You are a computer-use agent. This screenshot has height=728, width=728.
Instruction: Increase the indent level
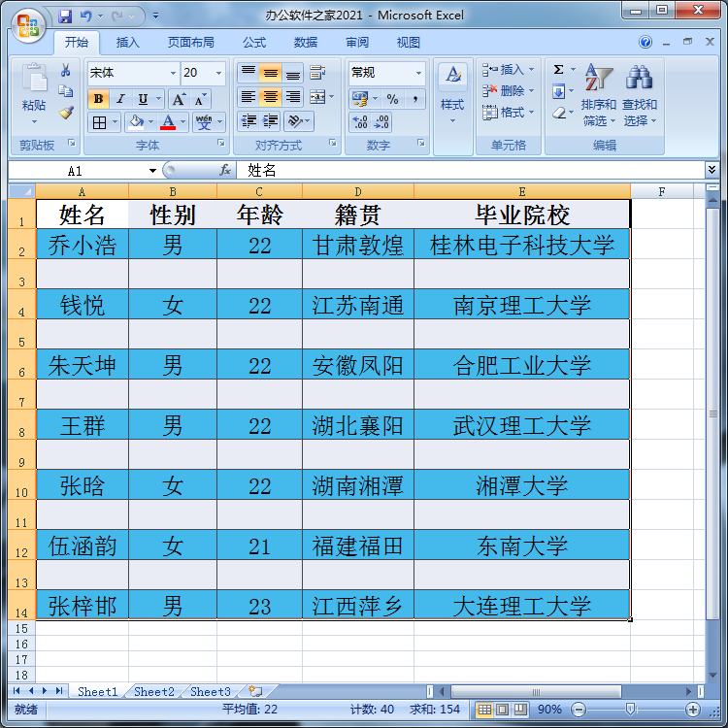click(x=270, y=121)
